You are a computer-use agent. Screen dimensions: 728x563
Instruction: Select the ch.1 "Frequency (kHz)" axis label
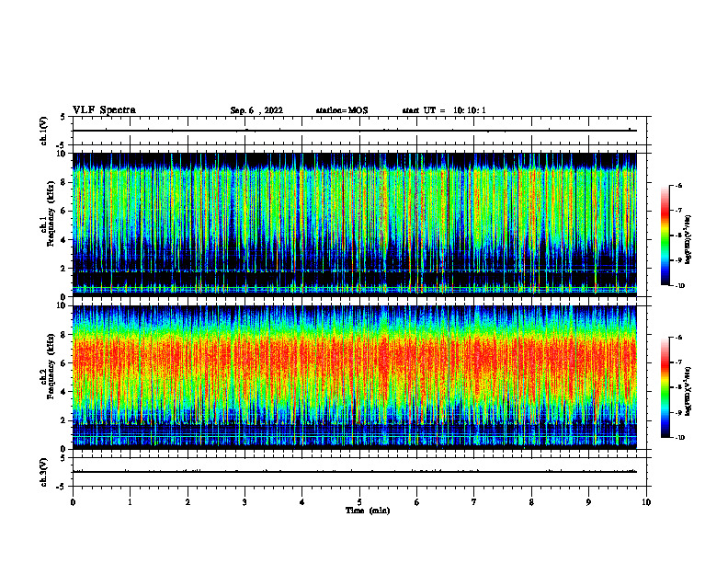(51, 214)
